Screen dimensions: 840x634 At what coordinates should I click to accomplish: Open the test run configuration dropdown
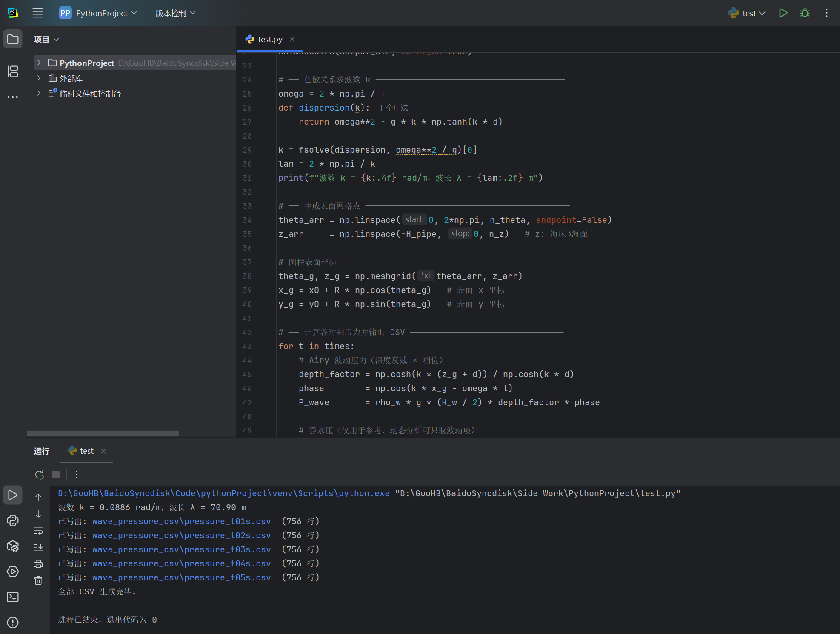click(x=747, y=13)
